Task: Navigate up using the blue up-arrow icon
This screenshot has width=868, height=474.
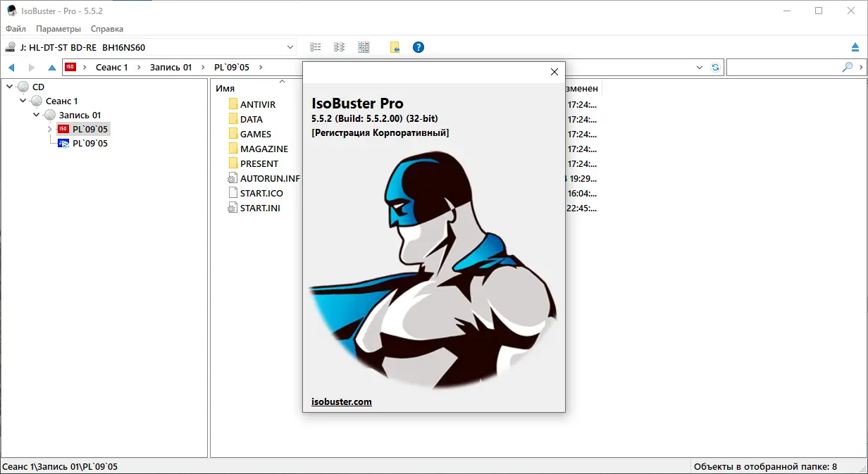Action: pos(51,67)
